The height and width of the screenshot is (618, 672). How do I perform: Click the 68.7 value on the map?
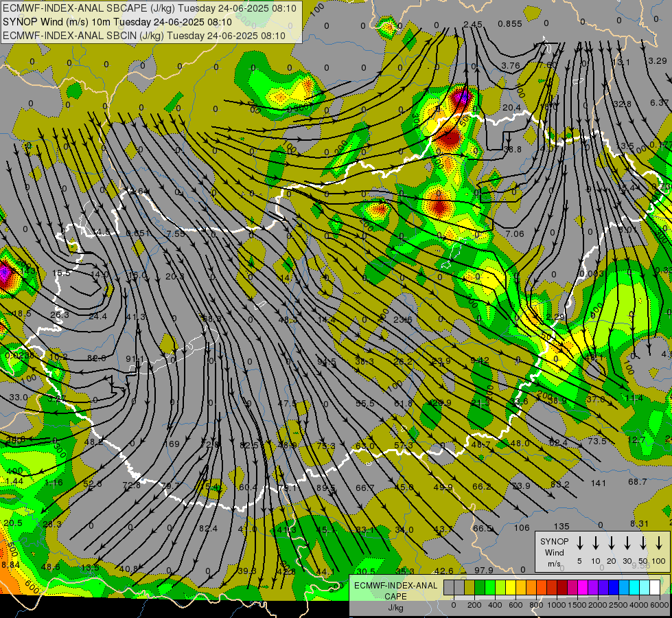(x=637, y=482)
